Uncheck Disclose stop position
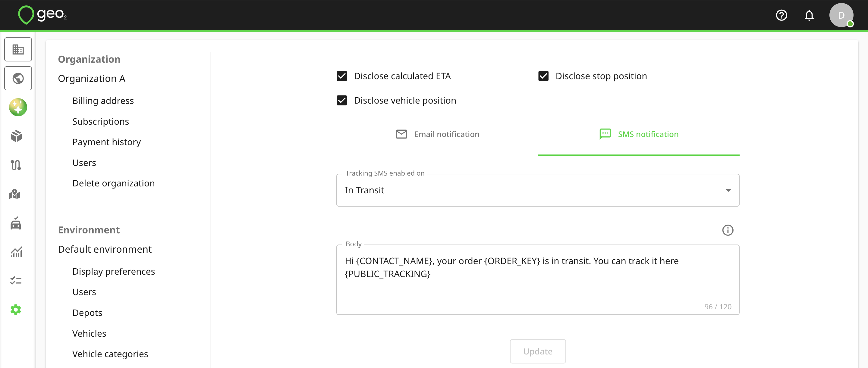868x368 pixels. pyautogui.click(x=543, y=76)
